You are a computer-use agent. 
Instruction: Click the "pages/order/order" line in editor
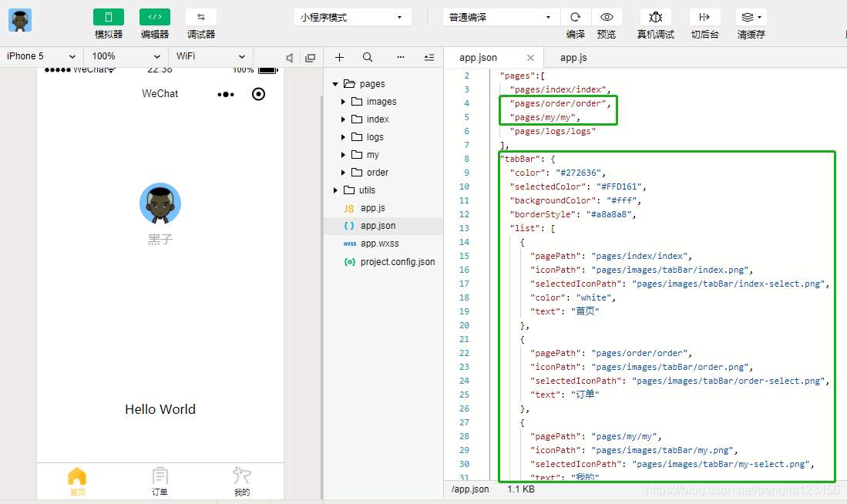(x=560, y=103)
